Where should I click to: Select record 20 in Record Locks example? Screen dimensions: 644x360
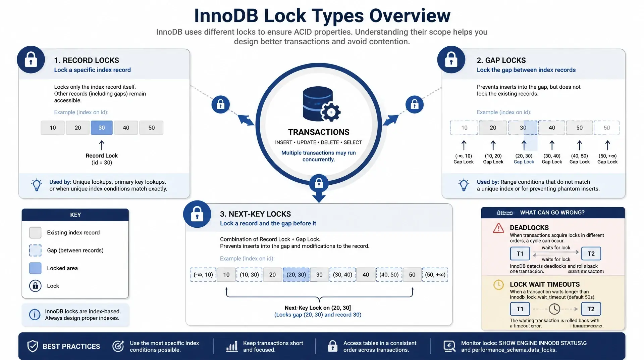click(78, 128)
